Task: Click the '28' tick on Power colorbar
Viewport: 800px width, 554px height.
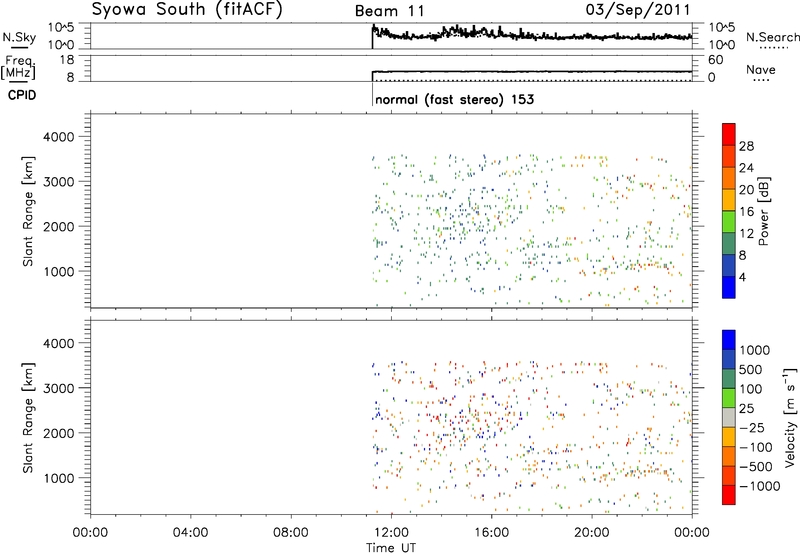Action: pyautogui.click(x=746, y=146)
